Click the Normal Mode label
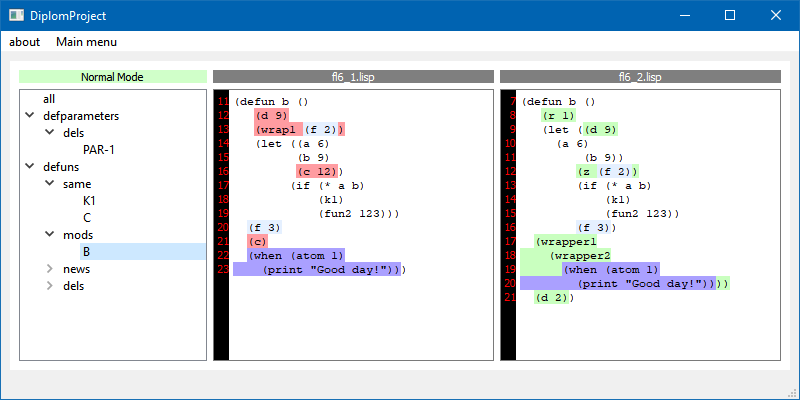The height and width of the screenshot is (400, 800). click(112, 76)
